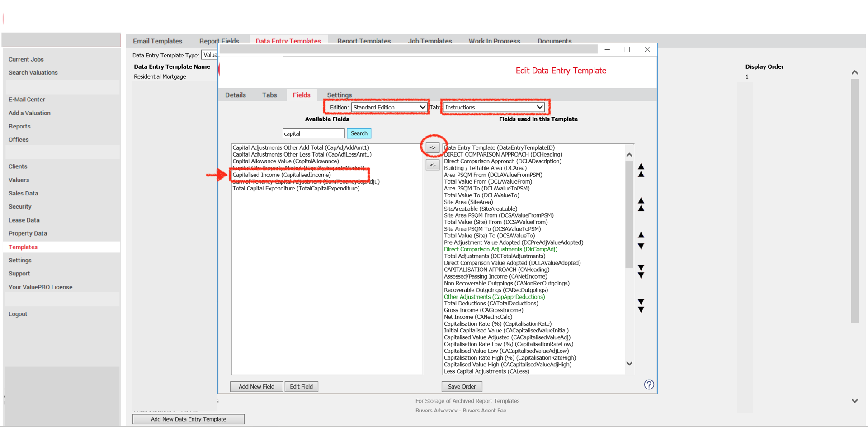Click the search field containing capital
Screen dimensions: 868x427
pos(313,133)
